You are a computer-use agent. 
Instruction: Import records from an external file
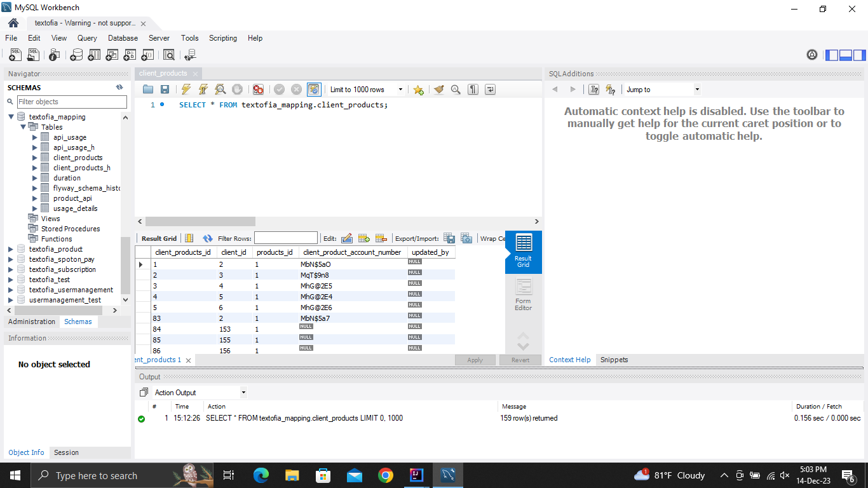pyautogui.click(x=466, y=238)
